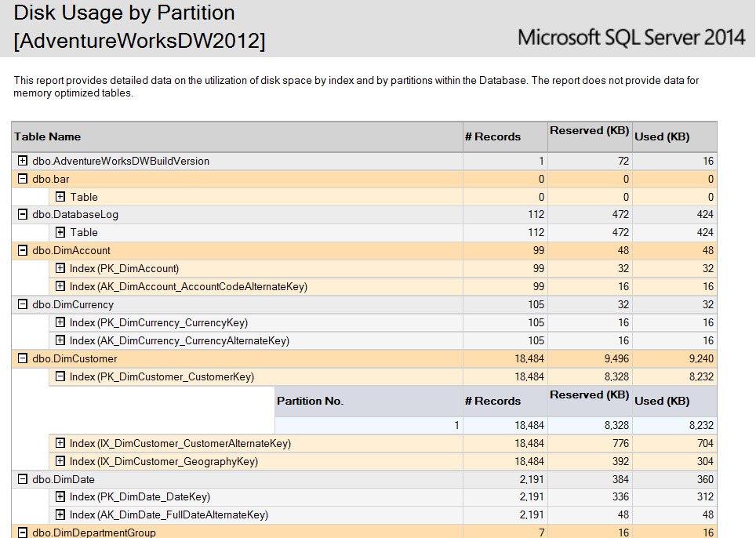Image resolution: width=756 pixels, height=538 pixels.
Task: Expand Index (IX_DimCustomer_CustomerAlternateKey) row
Action: pos(60,443)
